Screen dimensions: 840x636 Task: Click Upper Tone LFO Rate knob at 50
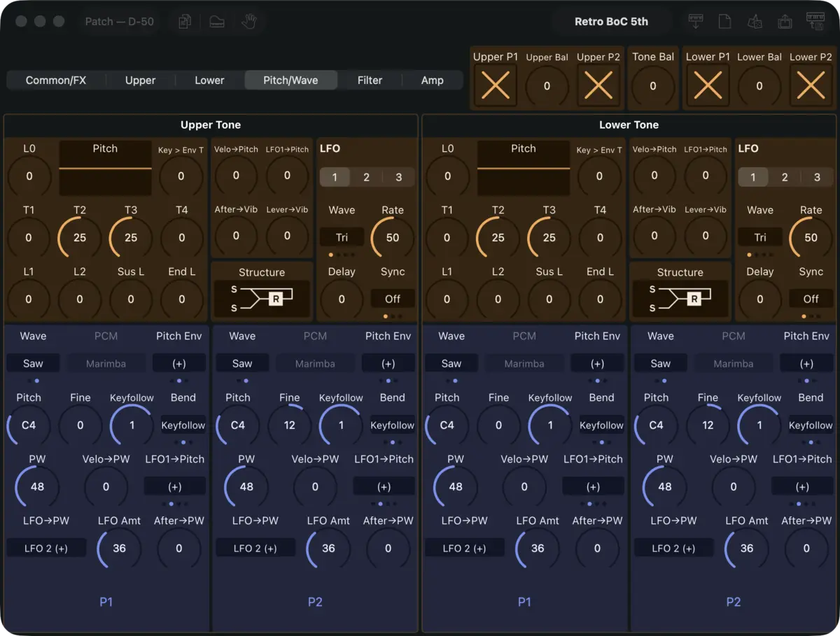tap(393, 237)
